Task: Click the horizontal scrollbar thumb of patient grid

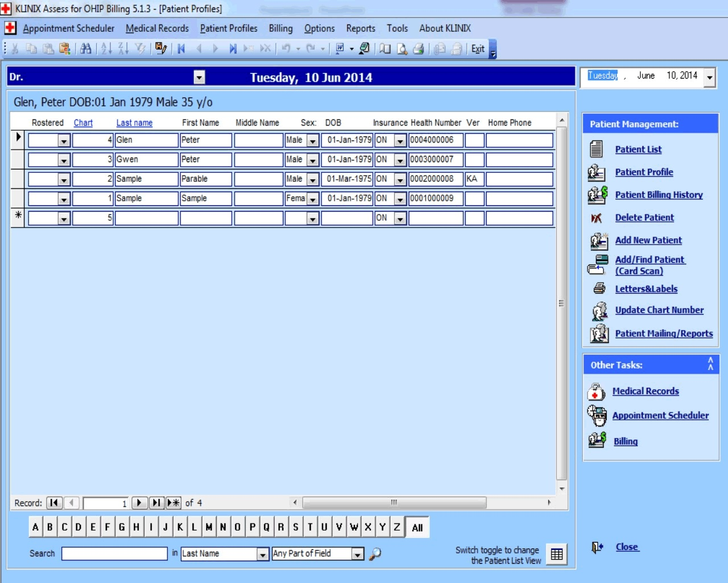Action: point(394,502)
